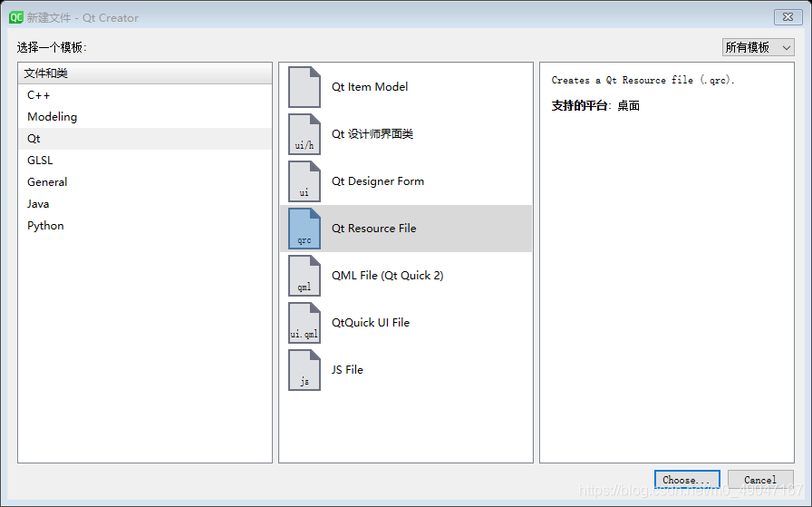Select the Qt Designer Form template
This screenshot has height=507, width=812.
[x=406, y=181]
